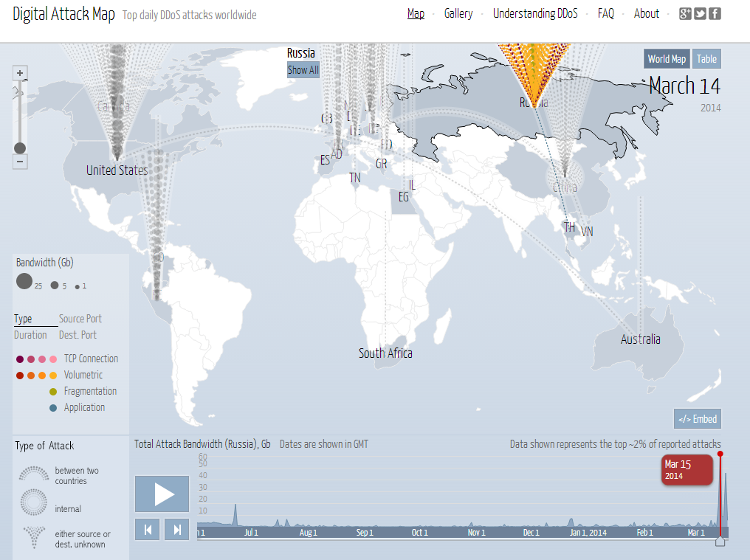Select the 'internal' attack circle icon
This screenshot has height=560, width=750.
click(x=33, y=502)
